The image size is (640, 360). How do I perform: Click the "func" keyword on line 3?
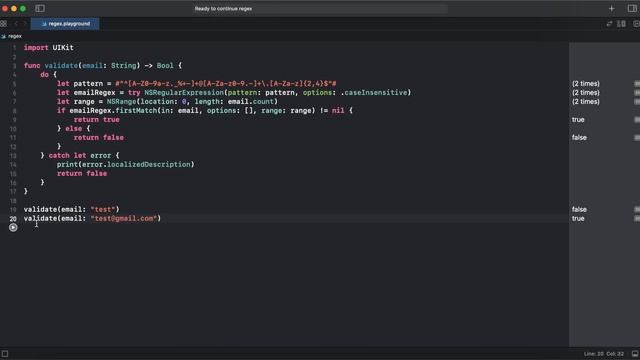pyautogui.click(x=32, y=66)
